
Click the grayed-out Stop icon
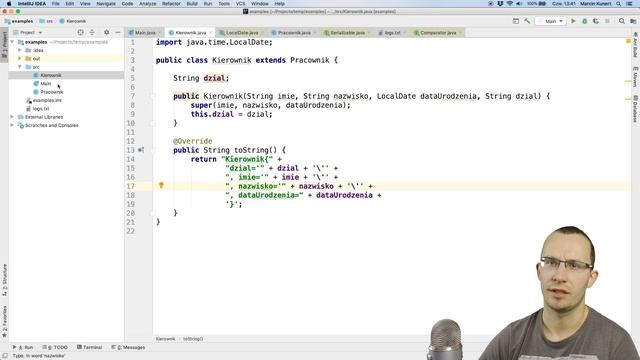coord(607,21)
